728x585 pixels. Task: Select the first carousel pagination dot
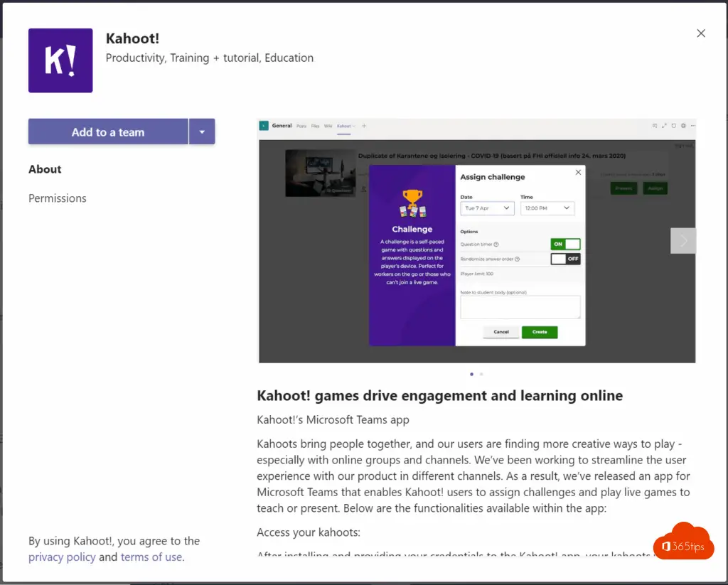pos(472,374)
